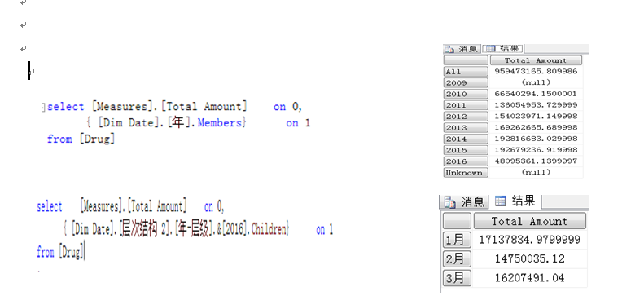Image resolution: width=644 pixels, height=296 pixels.
Task: Click the 'from [Drug]' line under the Children query
Action: (x=60, y=252)
